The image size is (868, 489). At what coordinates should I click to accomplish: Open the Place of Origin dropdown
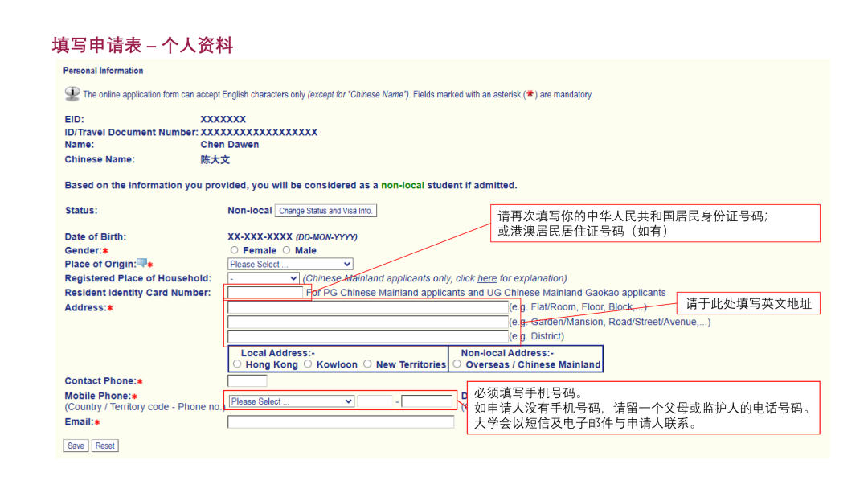coord(290,264)
